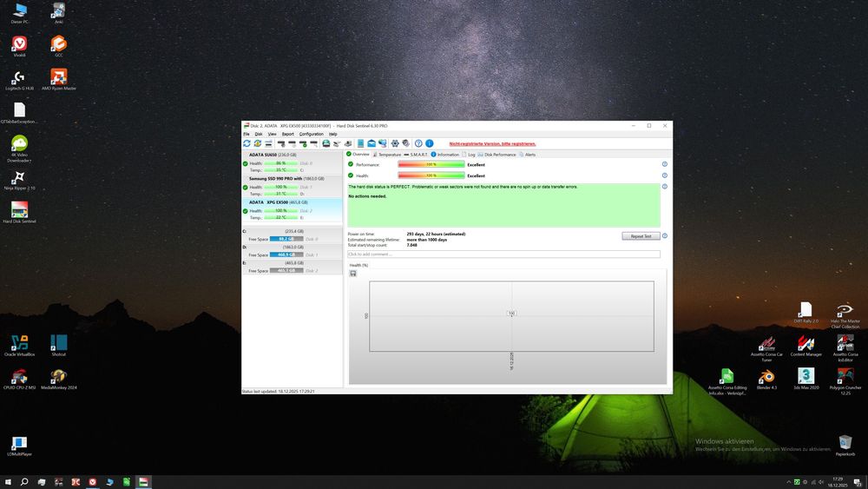Click Hard Disk Sentinel taskbar button
The image size is (868, 489).
pyautogui.click(x=143, y=482)
